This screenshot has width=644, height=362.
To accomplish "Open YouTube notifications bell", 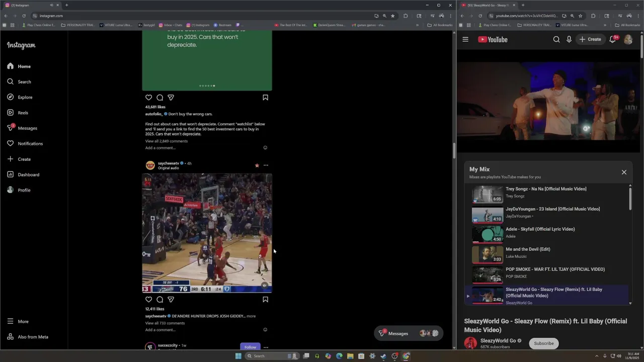I will pyautogui.click(x=613, y=39).
